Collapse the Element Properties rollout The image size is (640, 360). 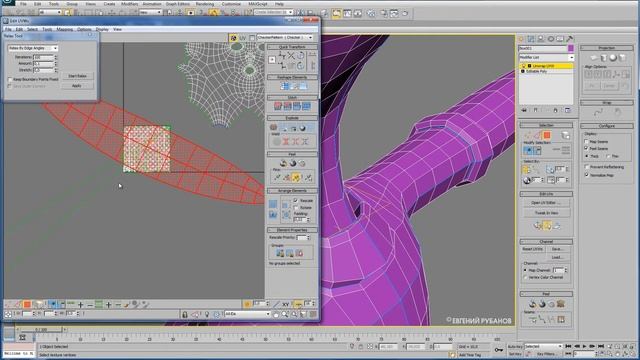pos(292,230)
